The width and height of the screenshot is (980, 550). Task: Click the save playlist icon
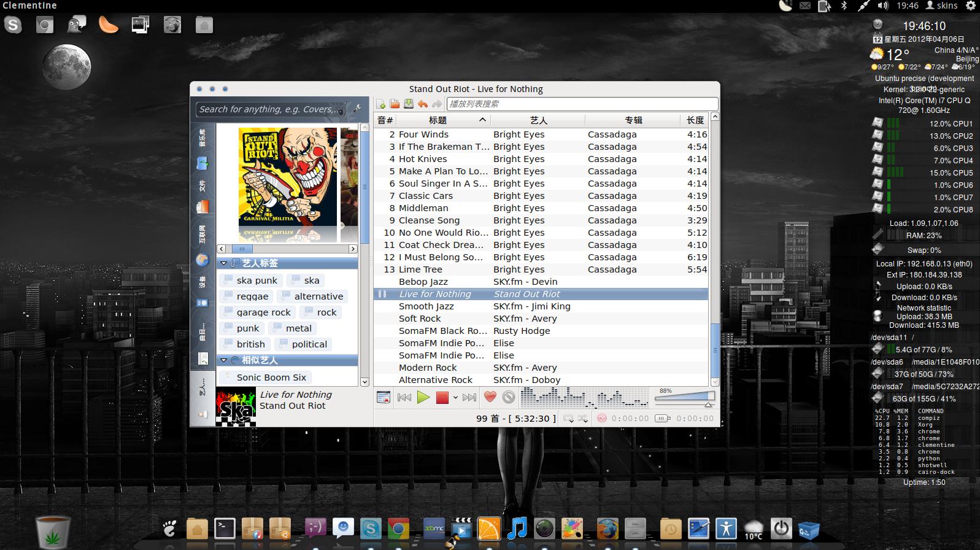tap(409, 104)
